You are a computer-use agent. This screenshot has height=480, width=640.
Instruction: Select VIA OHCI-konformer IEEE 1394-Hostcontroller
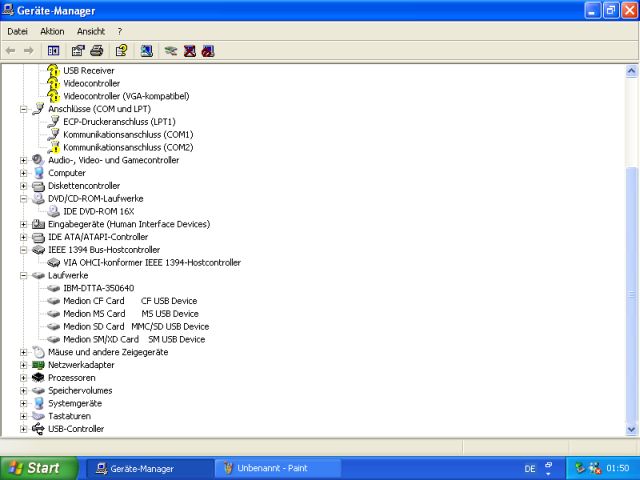click(152, 262)
